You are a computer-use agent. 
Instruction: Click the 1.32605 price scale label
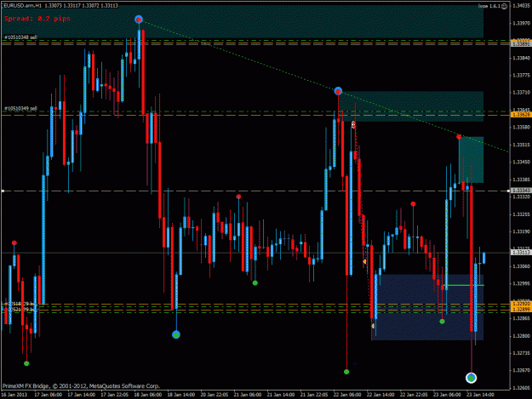coord(521,388)
